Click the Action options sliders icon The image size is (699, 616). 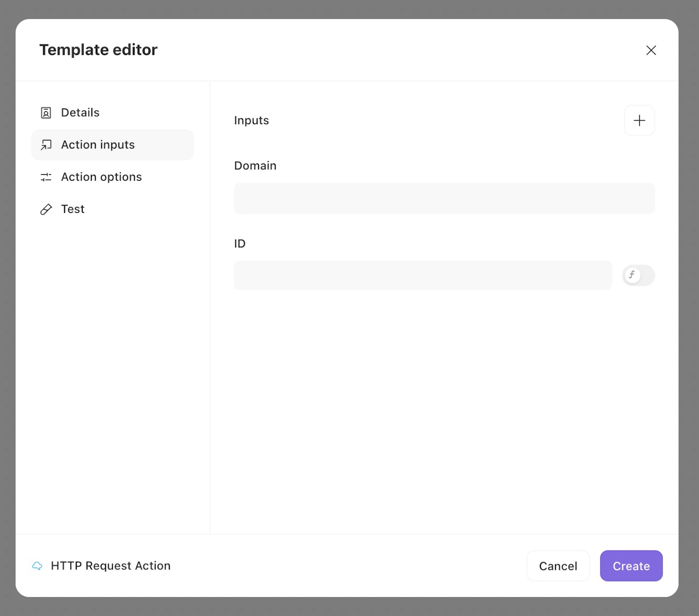click(x=46, y=177)
